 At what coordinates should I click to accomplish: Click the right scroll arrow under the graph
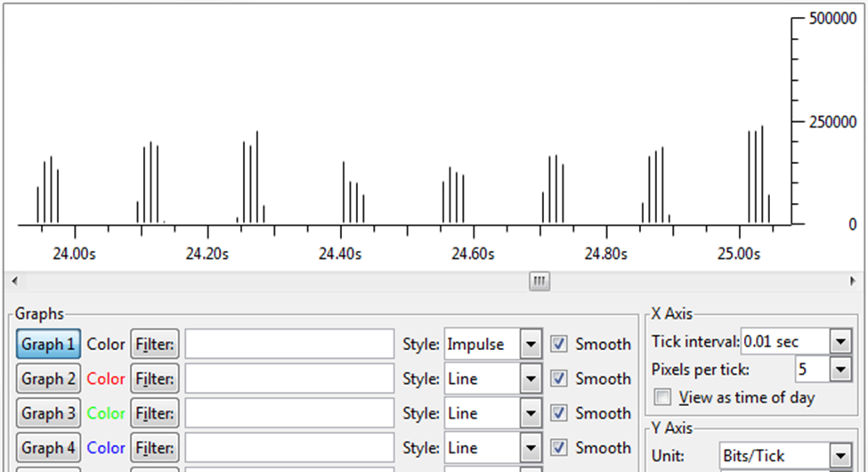pyautogui.click(x=853, y=281)
